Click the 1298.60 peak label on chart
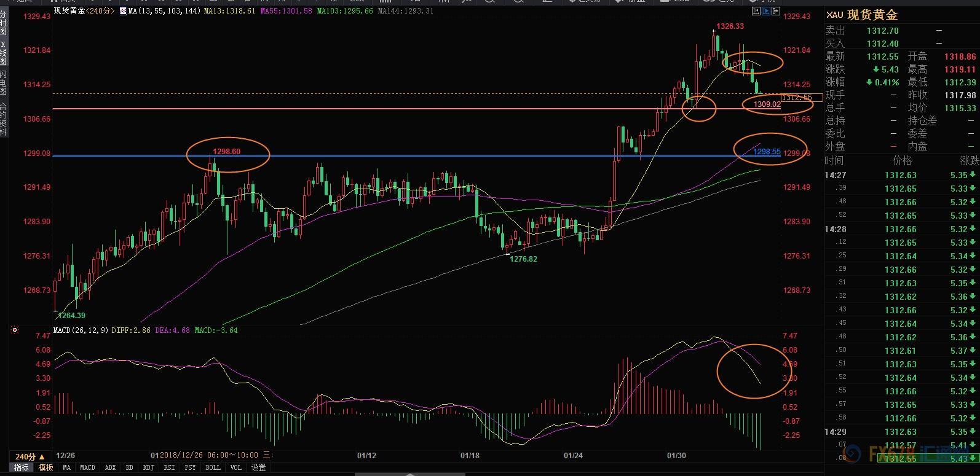The height and width of the screenshot is (476, 980). [227, 151]
